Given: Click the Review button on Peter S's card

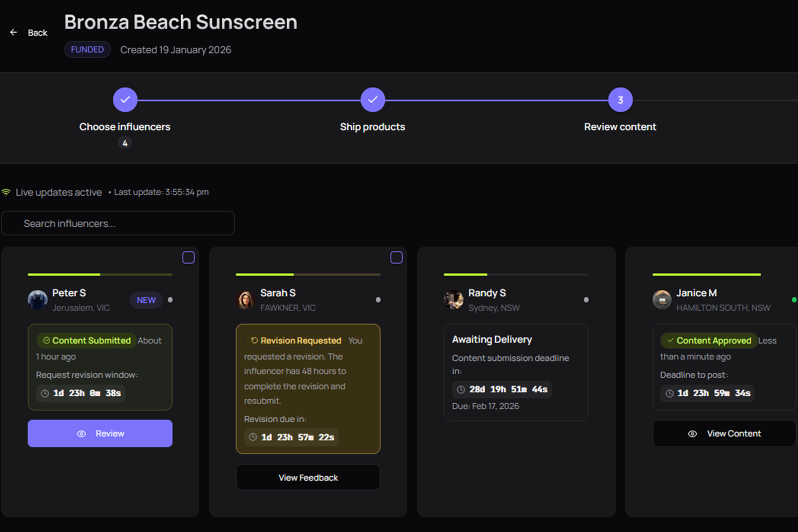Looking at the screenshot, I should [x=100, y=433].
